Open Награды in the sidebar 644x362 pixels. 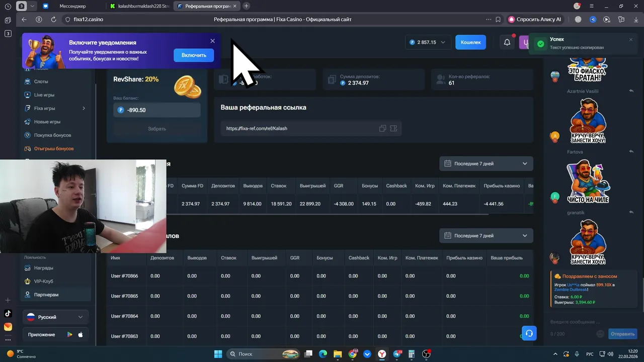tap(43, 268)
